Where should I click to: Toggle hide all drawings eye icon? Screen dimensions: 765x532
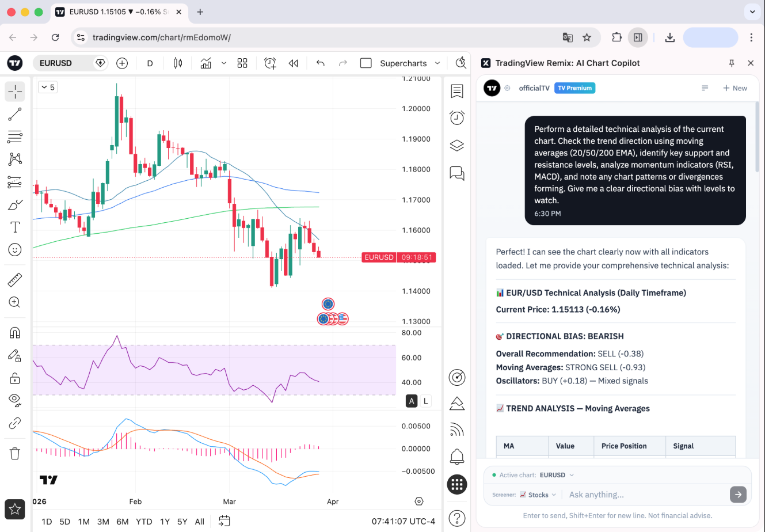15,400
